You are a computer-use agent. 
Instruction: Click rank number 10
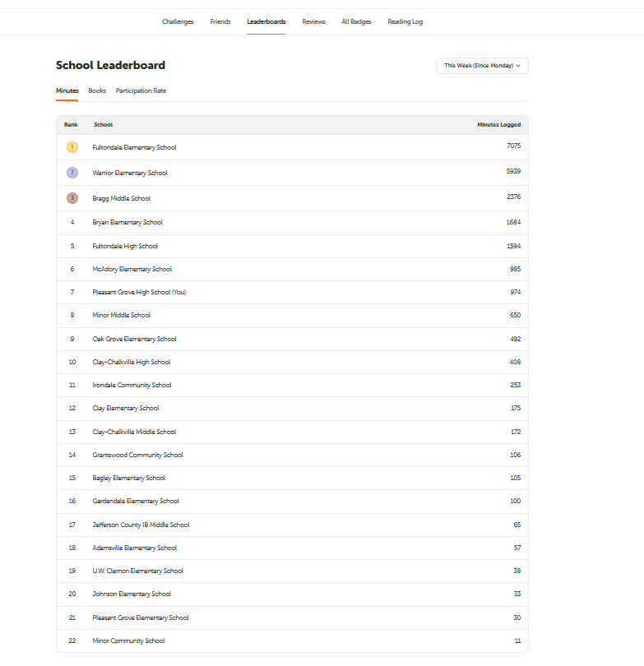click(x=72, y=363)
